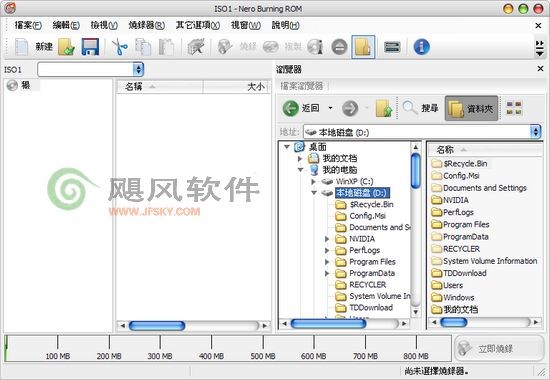Select TDDownload folder in file list

pyautogui.click(x=459, y=273)
